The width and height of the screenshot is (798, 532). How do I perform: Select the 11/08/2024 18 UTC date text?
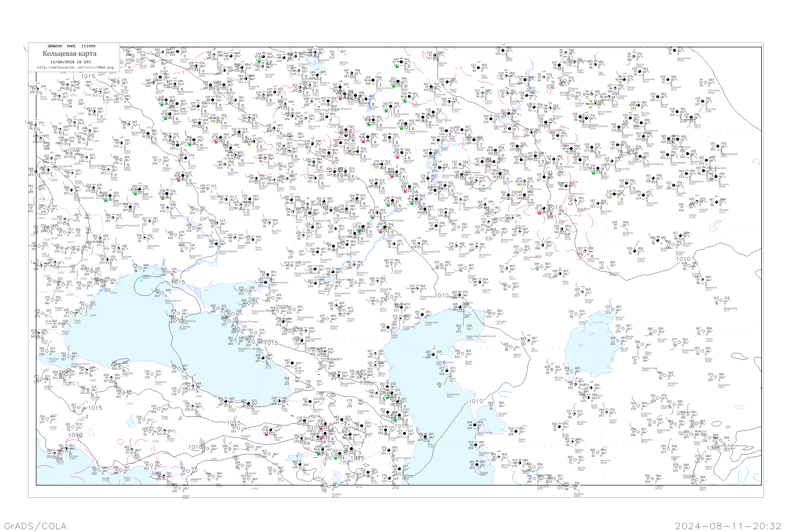(x=70, y=62)
